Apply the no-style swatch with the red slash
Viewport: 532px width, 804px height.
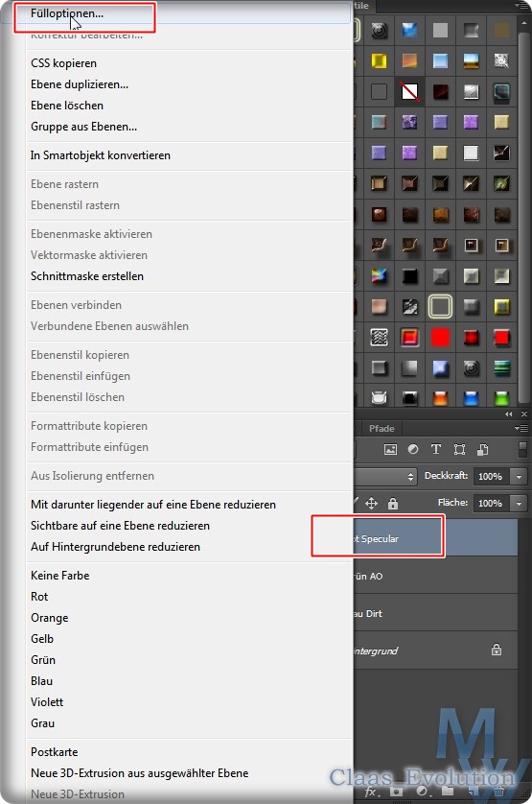(409, 92)
